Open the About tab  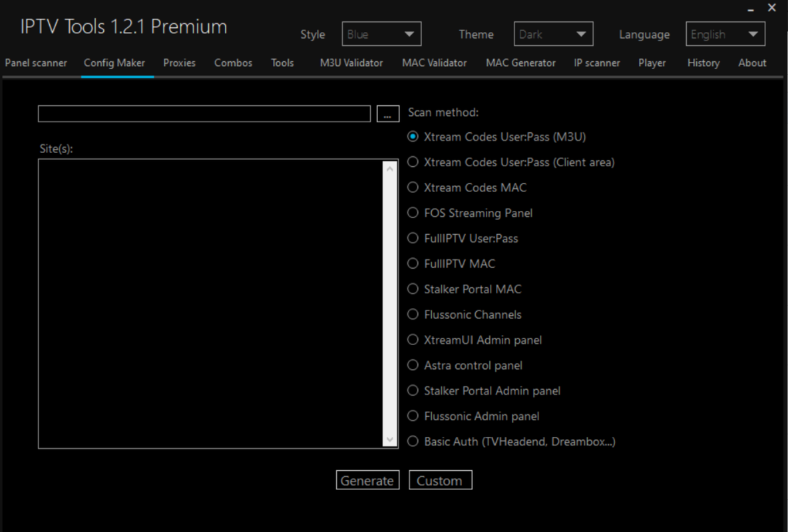pos(752,63)
